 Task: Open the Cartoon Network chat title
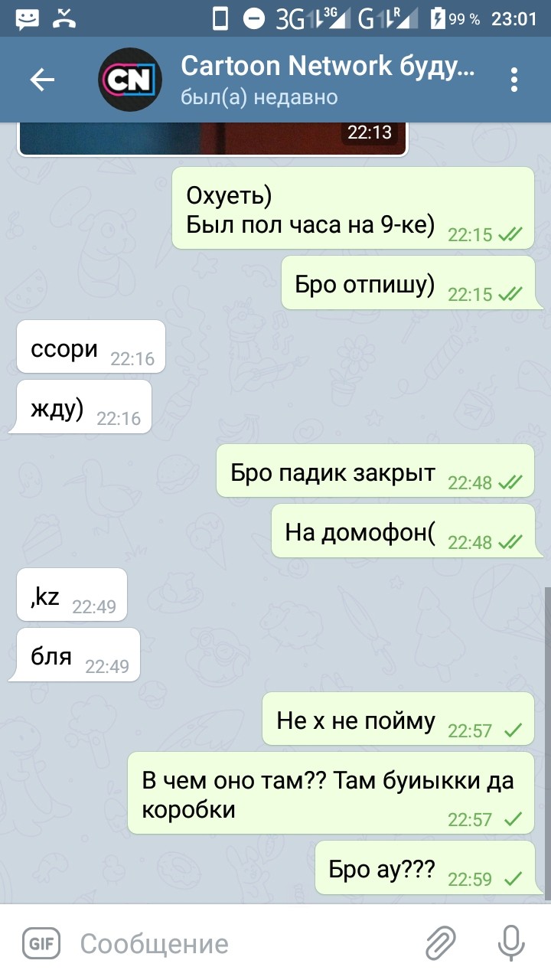(x=328, y=66)
